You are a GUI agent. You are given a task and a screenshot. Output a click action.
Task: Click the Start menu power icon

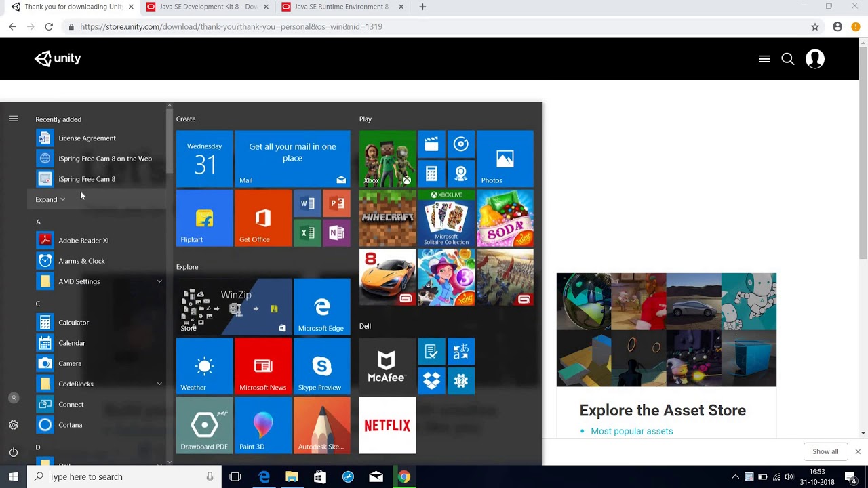(x=14, y=452)
